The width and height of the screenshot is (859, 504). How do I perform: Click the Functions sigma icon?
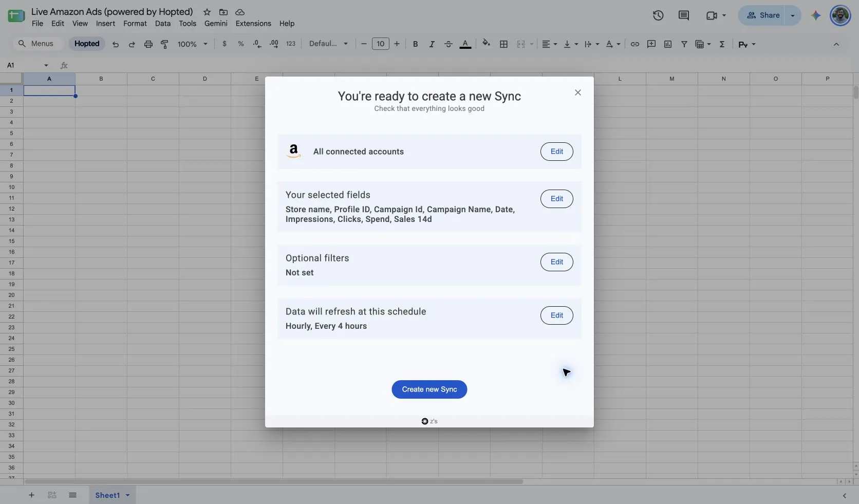(x=722, y=44)
